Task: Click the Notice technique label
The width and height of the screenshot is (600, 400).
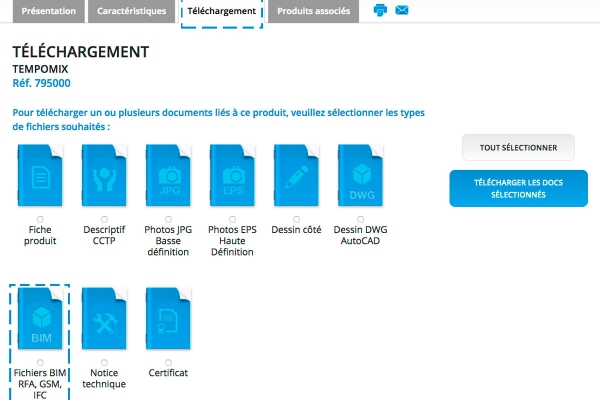Action: tap(104, 378)
